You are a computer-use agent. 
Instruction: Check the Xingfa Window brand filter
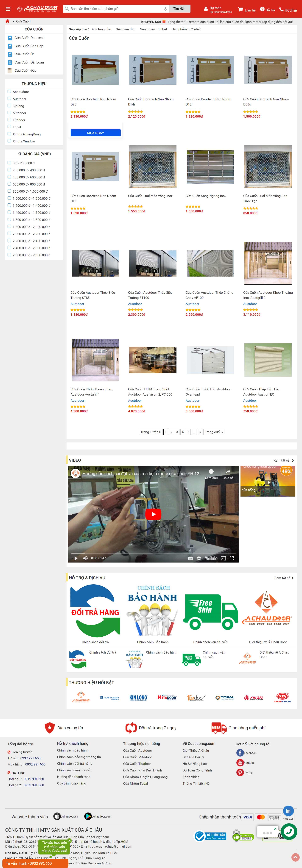(x=9, y=141)
